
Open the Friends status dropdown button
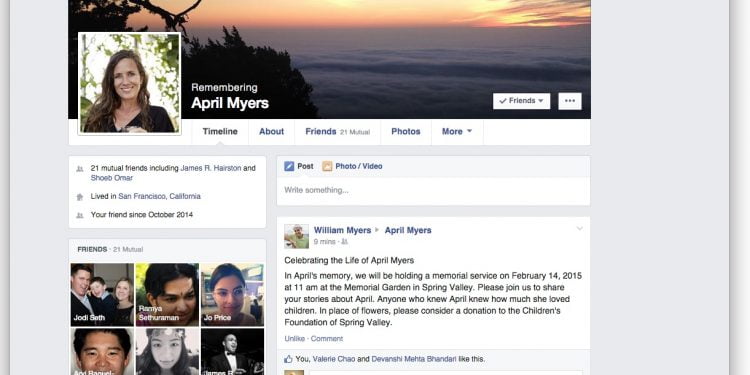pyautogui.click(x=521, y=101)
